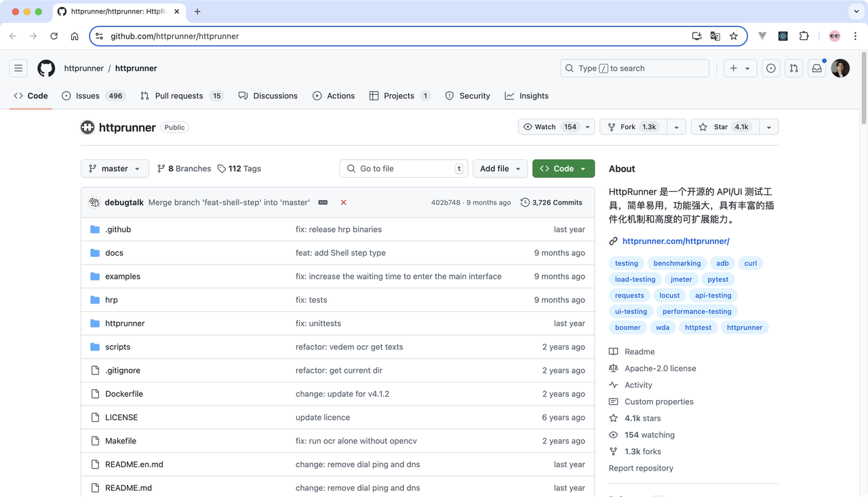This screenshot has width=868, height=497.
Task: Click the install app icon in the address bar
Action: [x=696, y=36]
